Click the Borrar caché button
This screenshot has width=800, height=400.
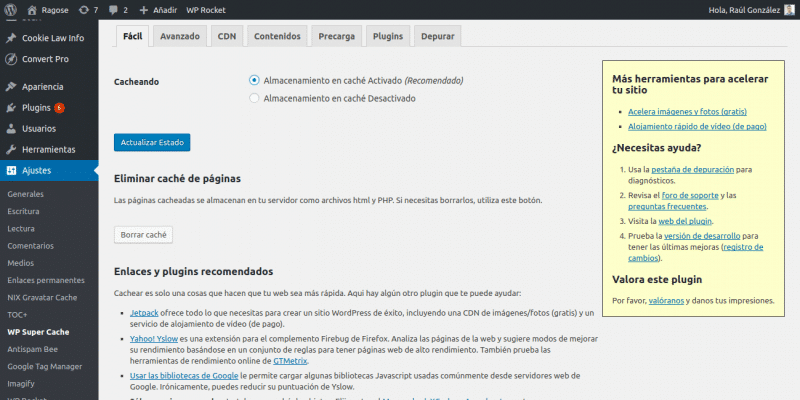[x=143, y=235]
